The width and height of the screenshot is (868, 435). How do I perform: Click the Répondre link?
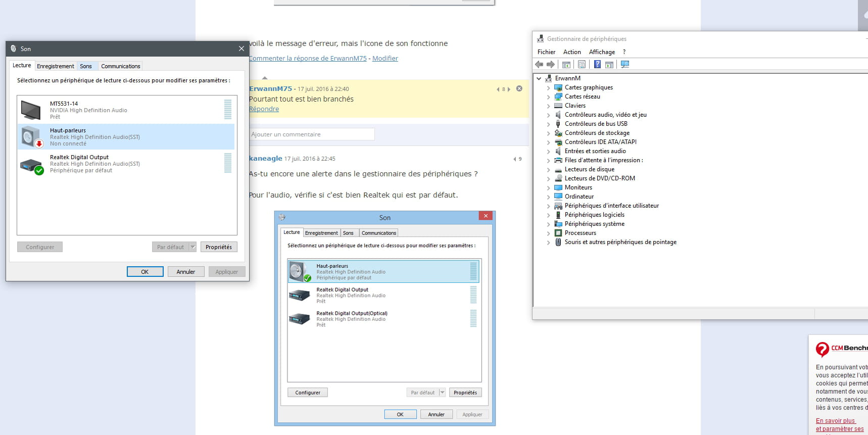(x=264, y=109)
